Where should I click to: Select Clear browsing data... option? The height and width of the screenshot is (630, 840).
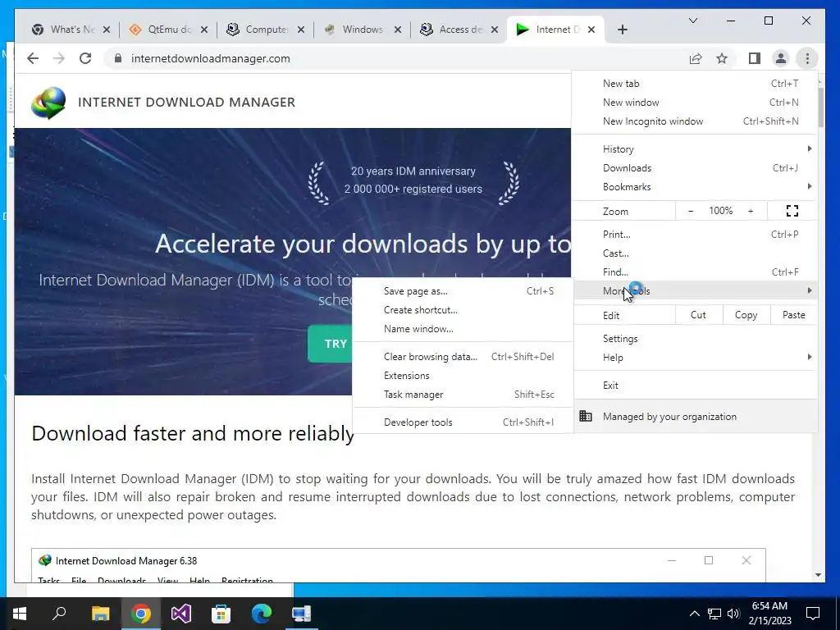coord(463,356)
